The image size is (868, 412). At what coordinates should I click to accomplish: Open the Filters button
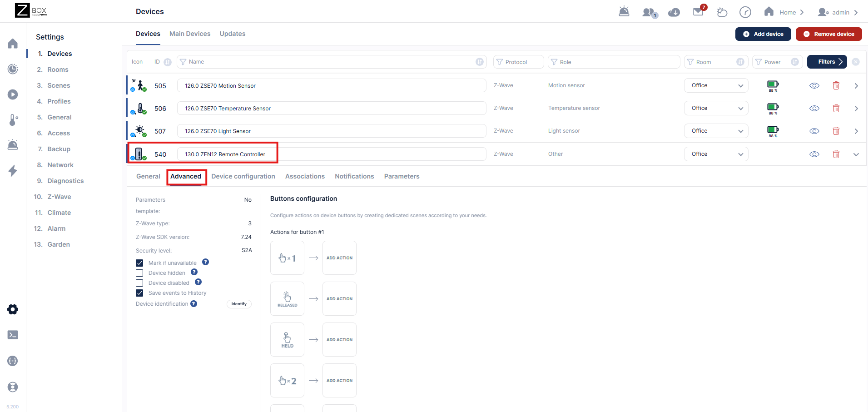(x=827, y=62)
